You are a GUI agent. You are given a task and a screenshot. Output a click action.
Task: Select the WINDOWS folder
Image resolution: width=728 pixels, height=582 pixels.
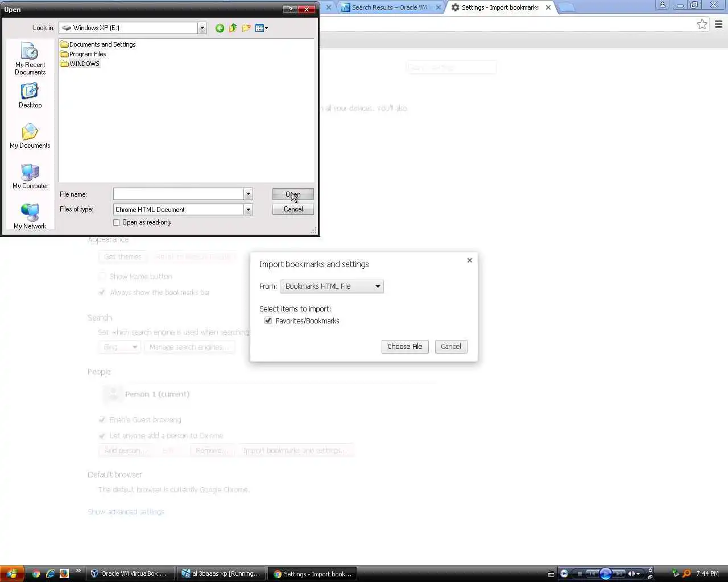click(x=80, y=64)
